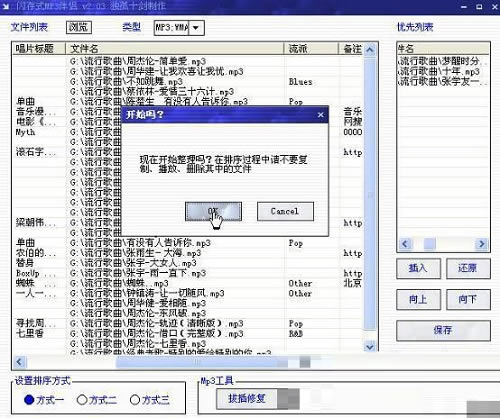
Task: Click album title 滚石宇...
Action: click(x=36, y=152)
